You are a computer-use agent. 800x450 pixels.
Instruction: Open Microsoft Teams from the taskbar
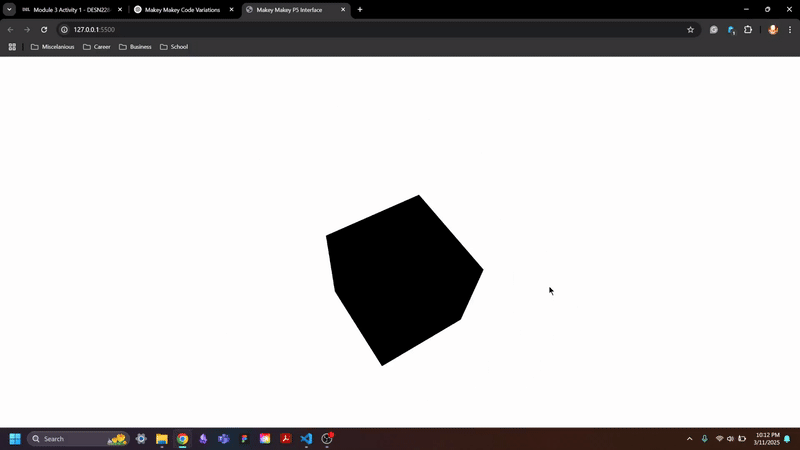coord(223,439)
